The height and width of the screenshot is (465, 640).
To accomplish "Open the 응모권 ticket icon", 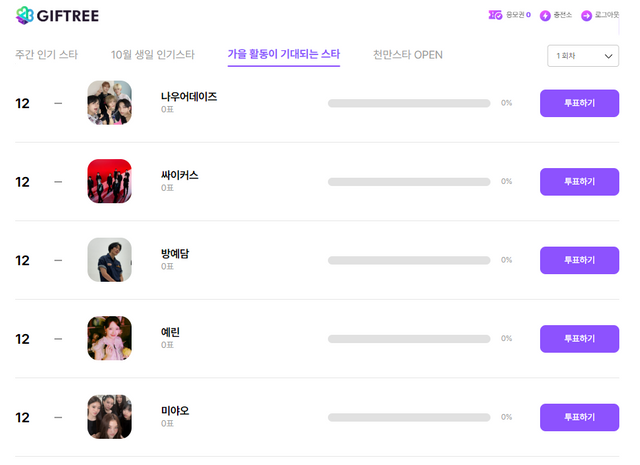I will (495, 16).
